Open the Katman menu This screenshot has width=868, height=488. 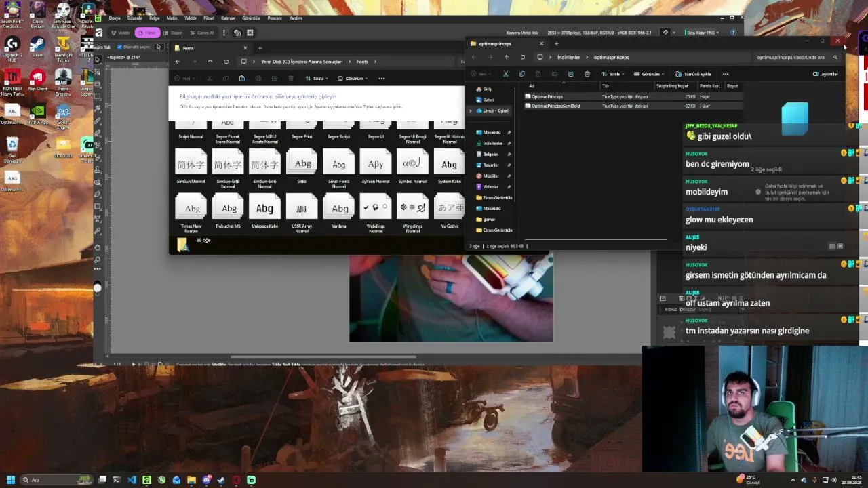(x=228, y=18)
